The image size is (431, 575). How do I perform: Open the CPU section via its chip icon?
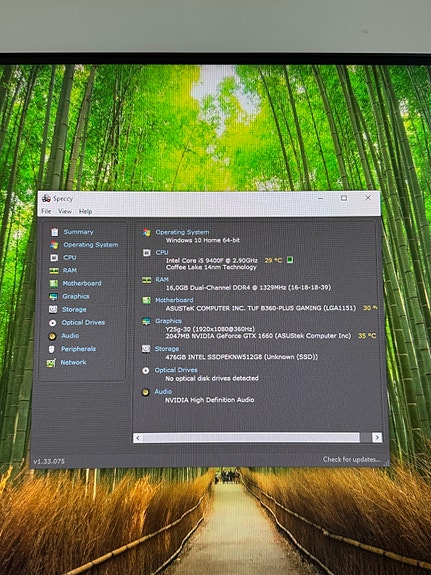click(x=54, y=257)
